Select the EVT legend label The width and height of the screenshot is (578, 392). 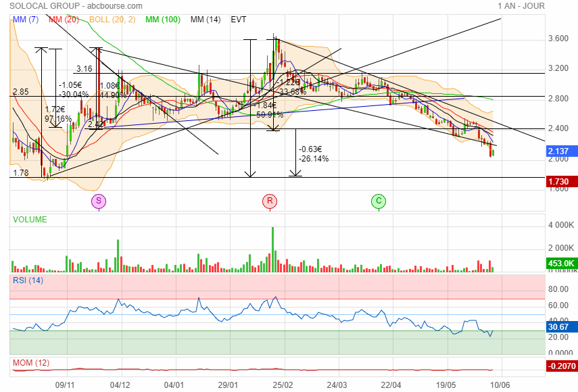tap(239, 20)
